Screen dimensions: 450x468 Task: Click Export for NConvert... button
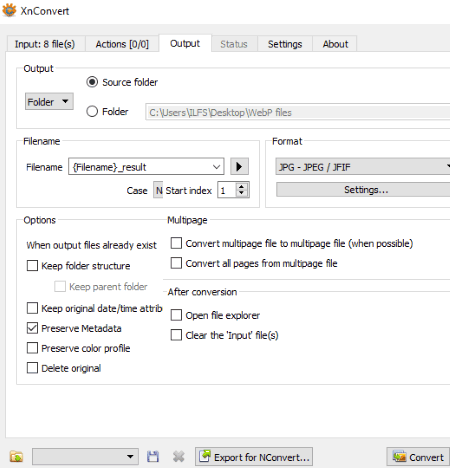click(254, 457)
